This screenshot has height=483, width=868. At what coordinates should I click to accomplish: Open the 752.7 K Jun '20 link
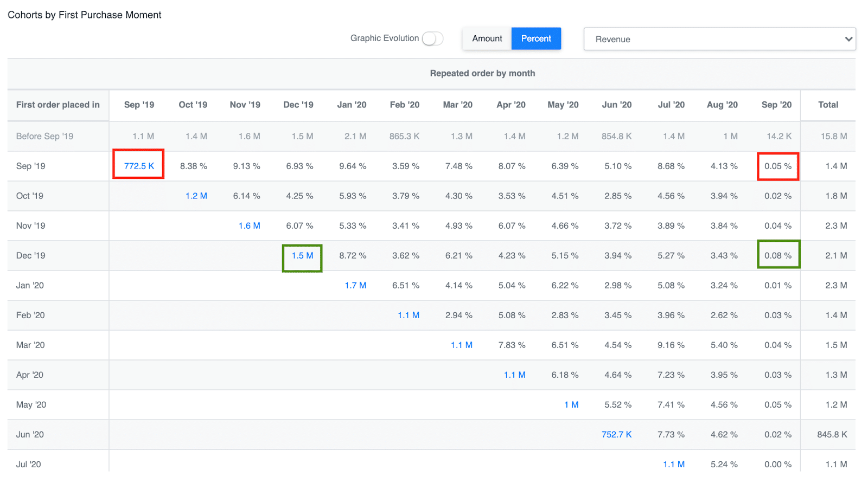click(x=617, y=434)
